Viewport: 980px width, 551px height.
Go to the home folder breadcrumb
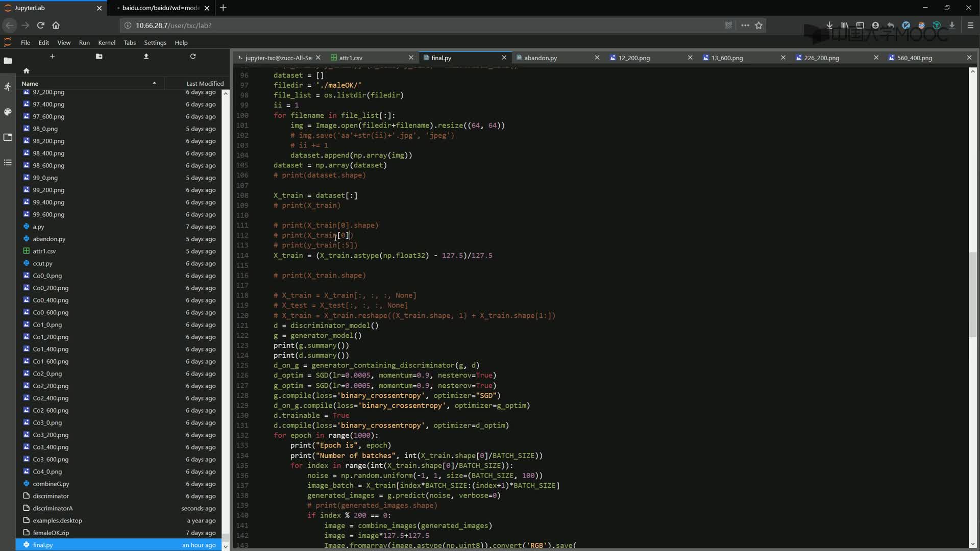pos(27,71)
